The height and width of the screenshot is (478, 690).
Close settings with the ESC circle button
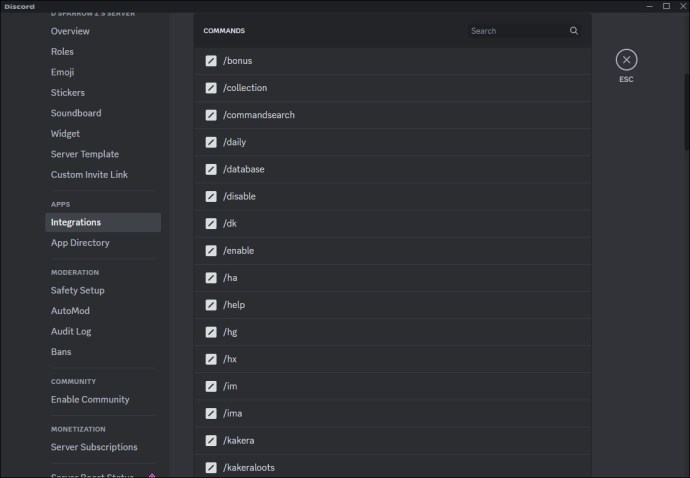click(x=626, y=60)
